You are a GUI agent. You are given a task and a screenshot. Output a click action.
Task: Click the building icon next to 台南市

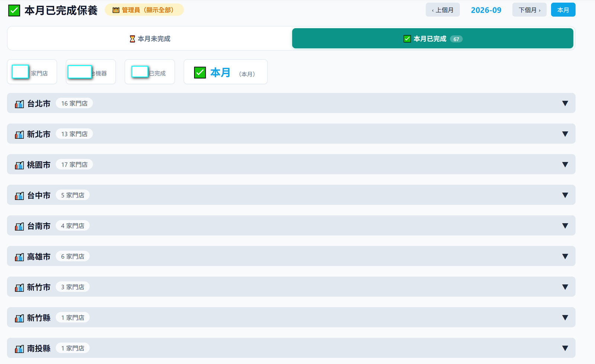point(19,226)
